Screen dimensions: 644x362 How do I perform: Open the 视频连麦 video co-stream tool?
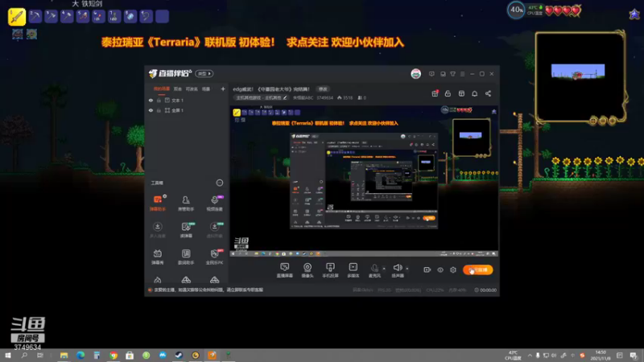click(x=214, y=203)
